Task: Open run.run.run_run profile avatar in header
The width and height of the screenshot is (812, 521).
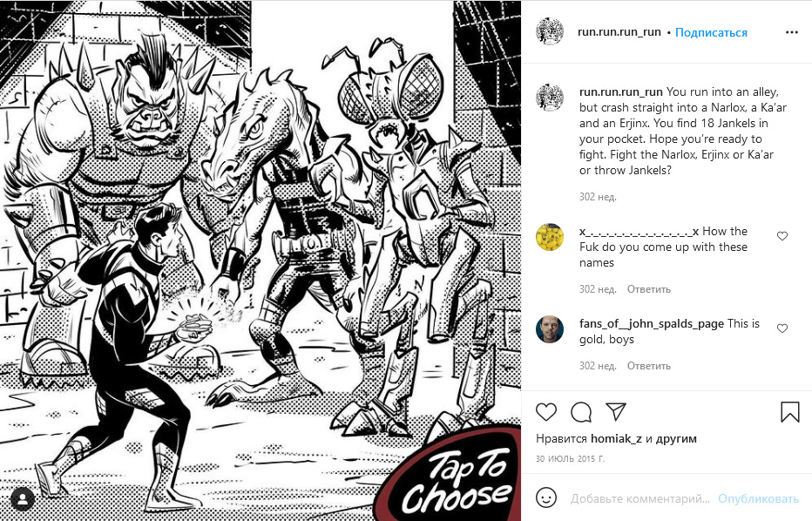Action: tap(550, 32)
